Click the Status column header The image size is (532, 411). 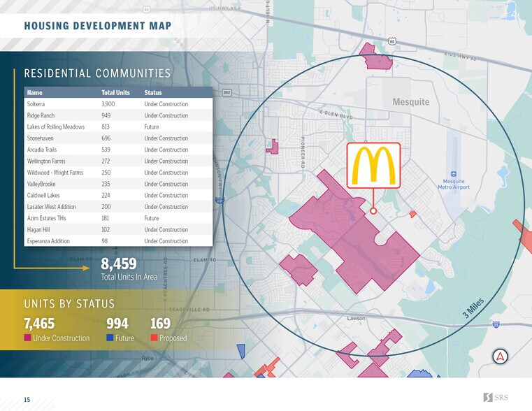(153, 92)
